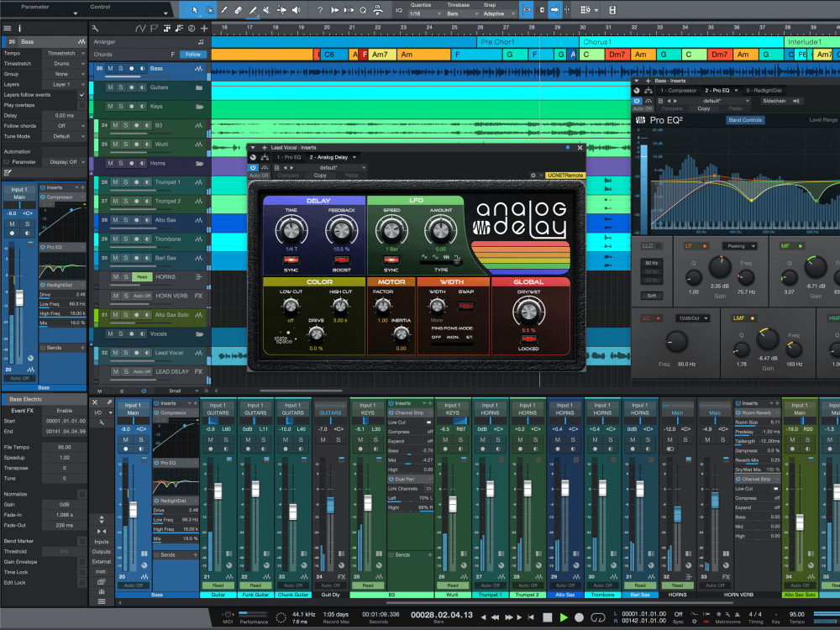
Task: Toggle the SWAP switch in Width section
Action: click(x=465, y=306)
